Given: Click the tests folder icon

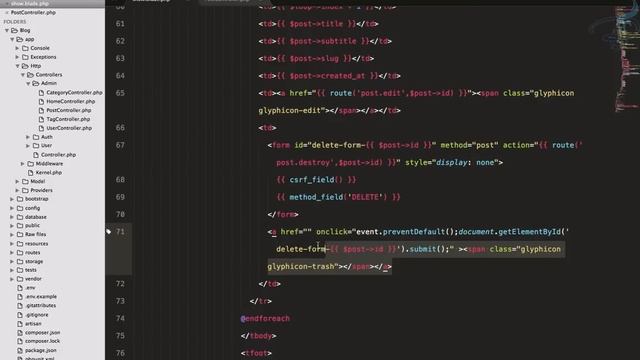Looking at the screenshot, I should click(x=20, y=270).
